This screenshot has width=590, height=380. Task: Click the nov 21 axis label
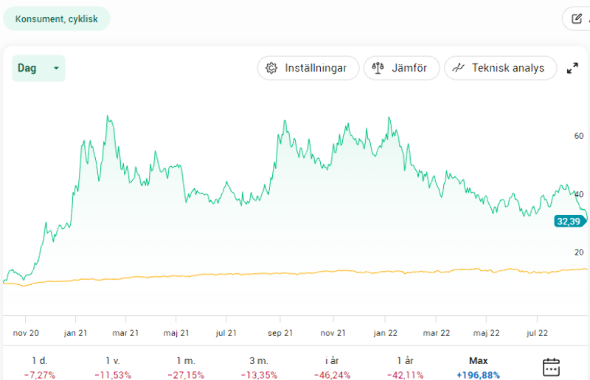click(x=333, y=333)
